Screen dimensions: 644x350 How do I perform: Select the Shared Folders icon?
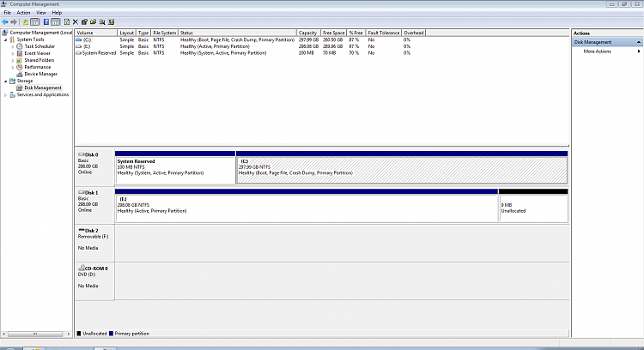(19, 60)
